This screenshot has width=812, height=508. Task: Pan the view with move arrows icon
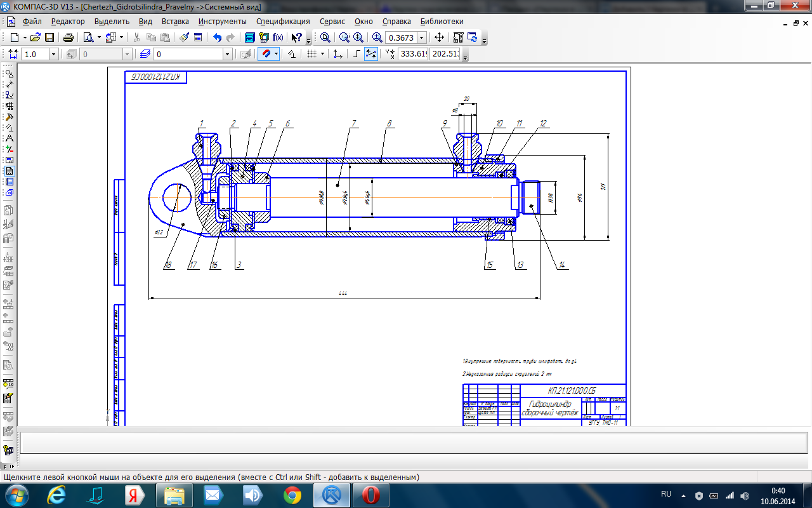439,37
